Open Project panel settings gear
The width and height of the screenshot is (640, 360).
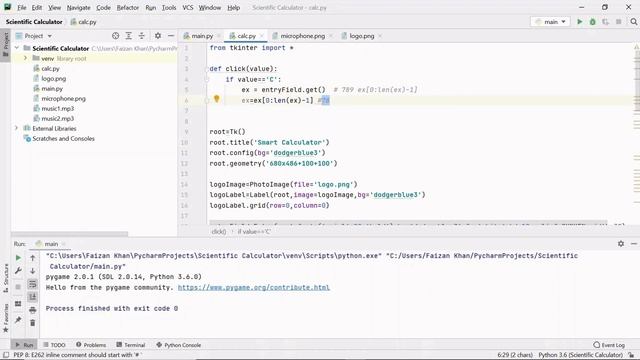pyautogui.click(x=158, y=36)
